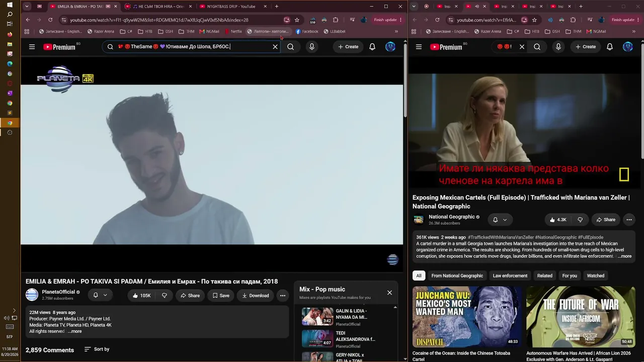Image resolution: width=644 pixels, height=362 pixels.
Task: Open Facebook bookmark in left browser
Action: (x=307, y=31)
